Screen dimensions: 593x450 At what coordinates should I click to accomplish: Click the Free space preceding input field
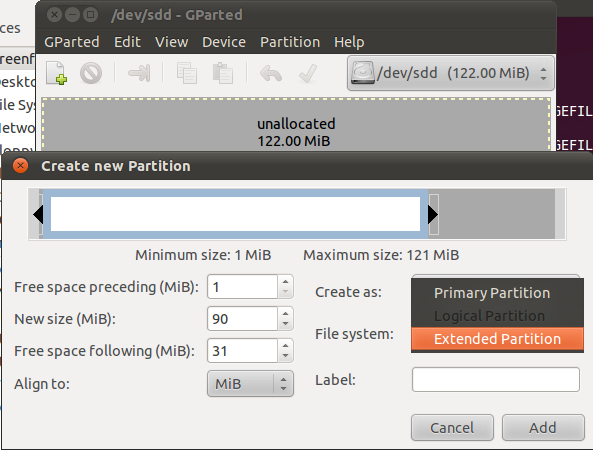tap(242, 287)
